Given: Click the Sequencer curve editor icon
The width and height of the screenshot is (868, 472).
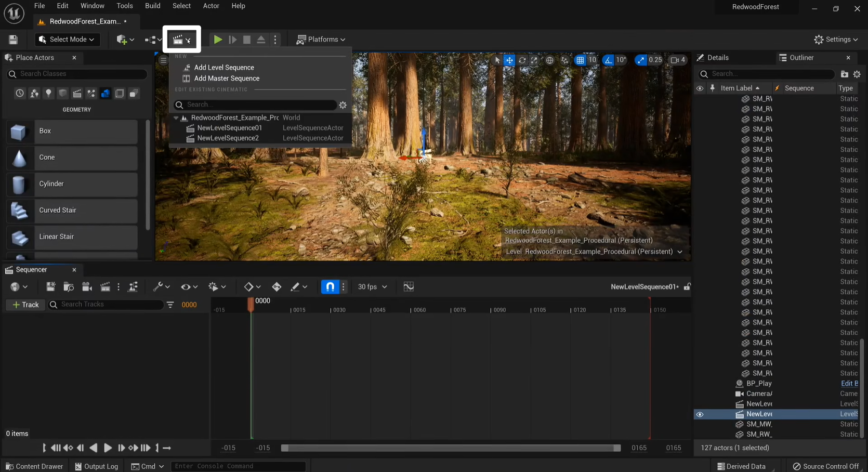Looking at the screenshot, I should 409,287.
